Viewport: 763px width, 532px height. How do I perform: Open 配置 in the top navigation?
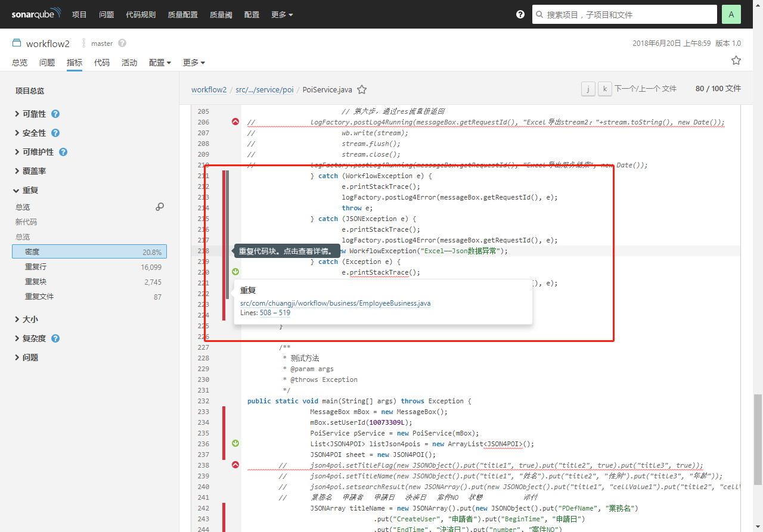pos(252,14)
